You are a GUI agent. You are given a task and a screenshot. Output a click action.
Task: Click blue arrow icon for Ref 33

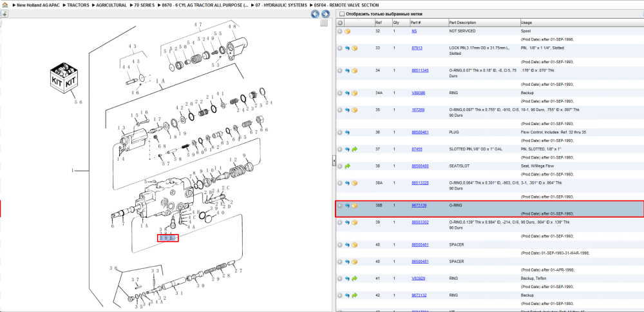[x=347, y=48]
